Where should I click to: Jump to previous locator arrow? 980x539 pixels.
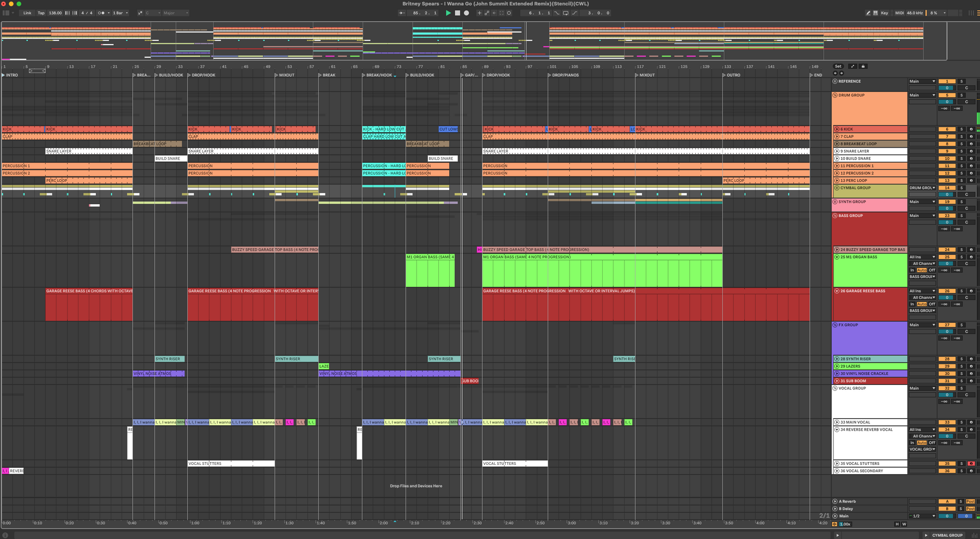[836, 73]
